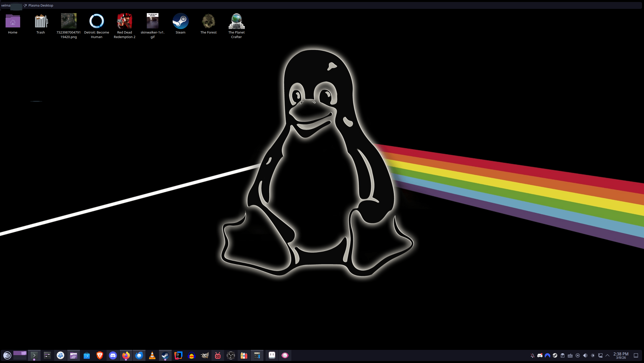Open the pink round app icon in taskbar
644x363 pixels.
[285, 355]
